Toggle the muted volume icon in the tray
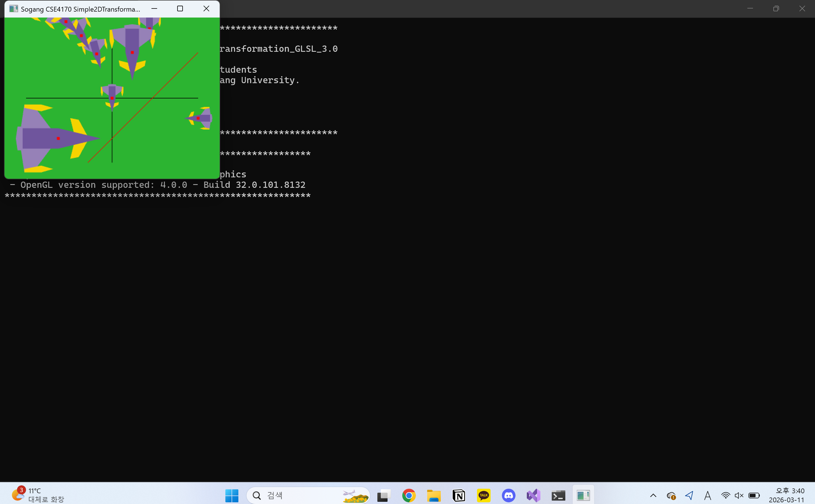815x504 pixels. pyautogui.click(x=739, y=495)
